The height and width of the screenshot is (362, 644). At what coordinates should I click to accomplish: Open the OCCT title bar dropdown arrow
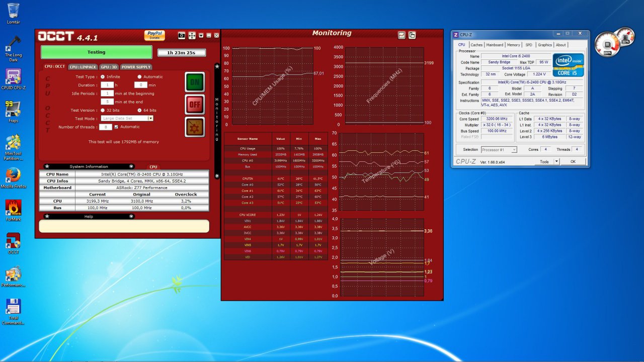(x=201, y=36)
